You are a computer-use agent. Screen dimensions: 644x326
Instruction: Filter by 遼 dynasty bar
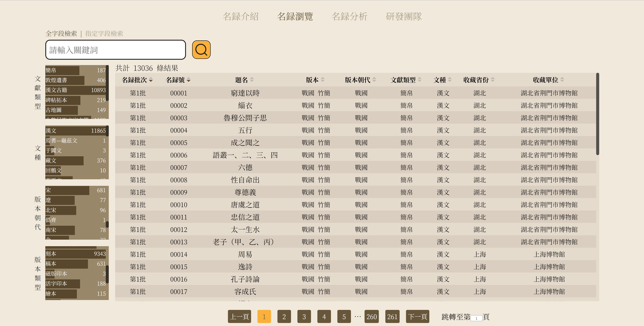point(76,200)
